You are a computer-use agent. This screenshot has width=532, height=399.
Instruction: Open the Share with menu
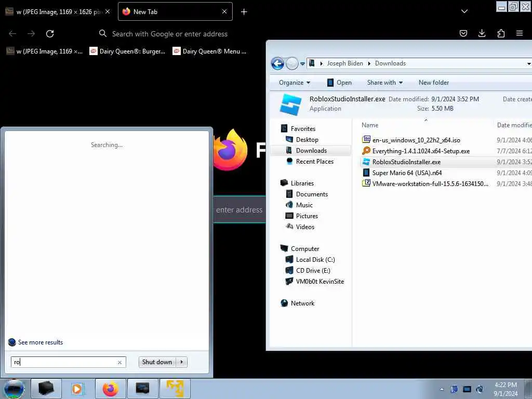pos(385,83)
